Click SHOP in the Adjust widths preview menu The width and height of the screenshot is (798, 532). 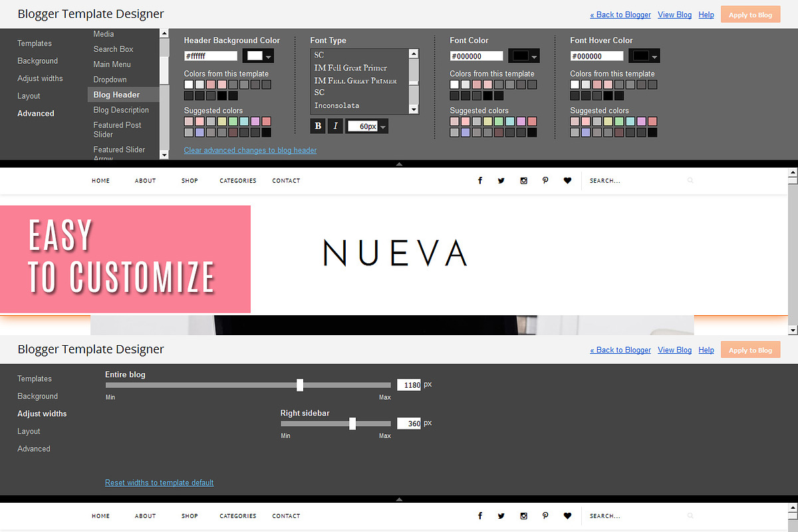190,516
